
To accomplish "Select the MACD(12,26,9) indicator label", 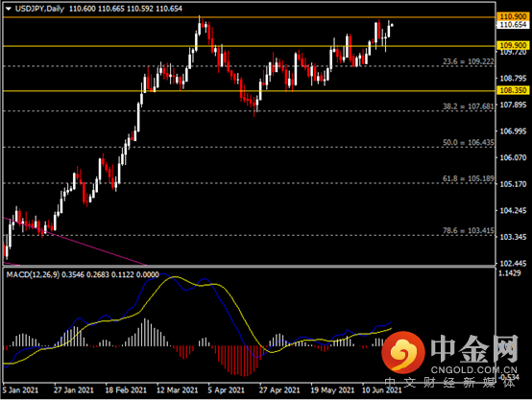I will coord(34,274).
